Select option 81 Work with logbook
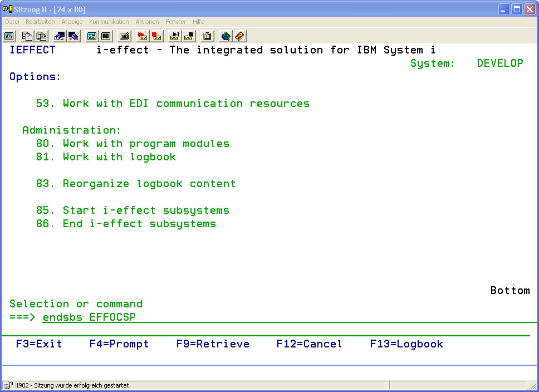 click(x=106, y=157)
